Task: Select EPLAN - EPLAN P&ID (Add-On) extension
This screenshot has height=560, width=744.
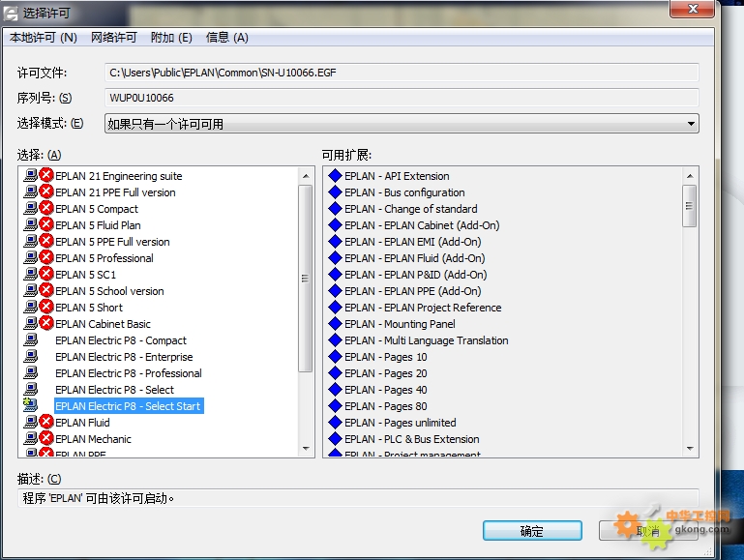Action: coord(415,275)
